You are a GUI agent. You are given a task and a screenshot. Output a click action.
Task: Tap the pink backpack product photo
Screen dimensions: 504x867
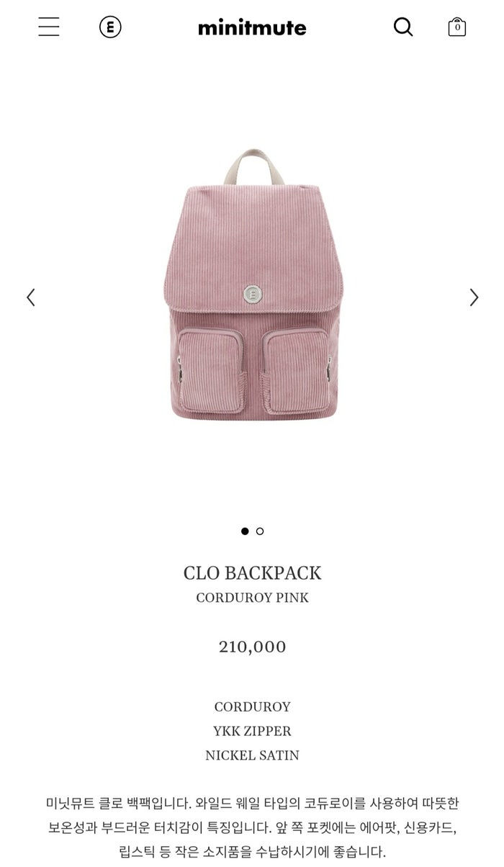(x=252, y=284)
